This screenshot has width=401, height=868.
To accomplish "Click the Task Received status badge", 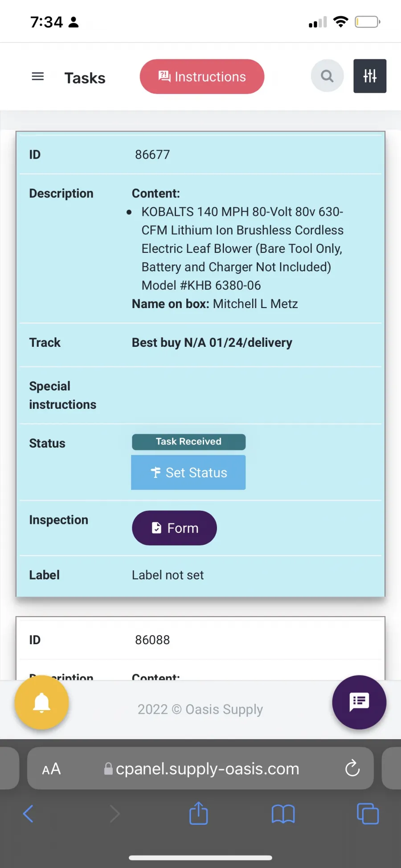I will click(x=188, y=442).
